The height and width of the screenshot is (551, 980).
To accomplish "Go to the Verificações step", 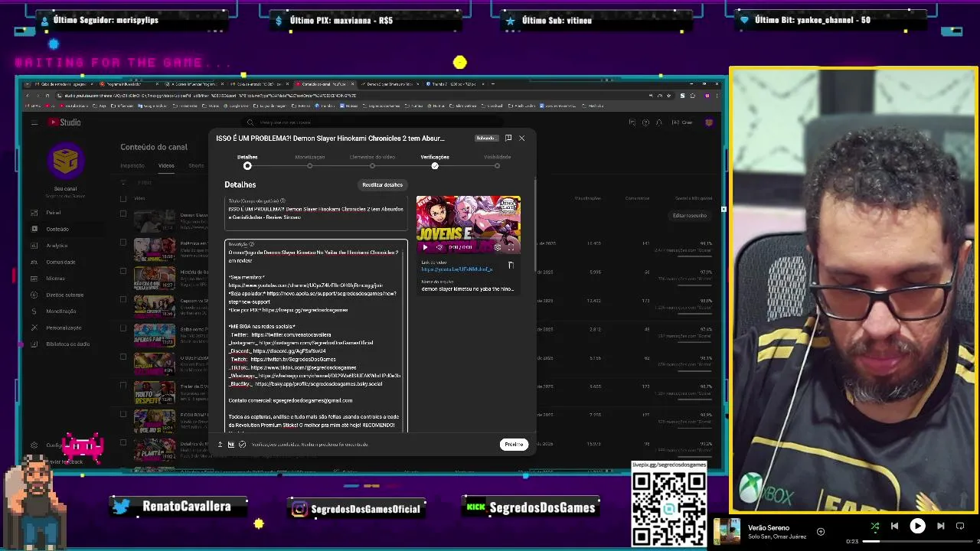I will pos(435,161).
